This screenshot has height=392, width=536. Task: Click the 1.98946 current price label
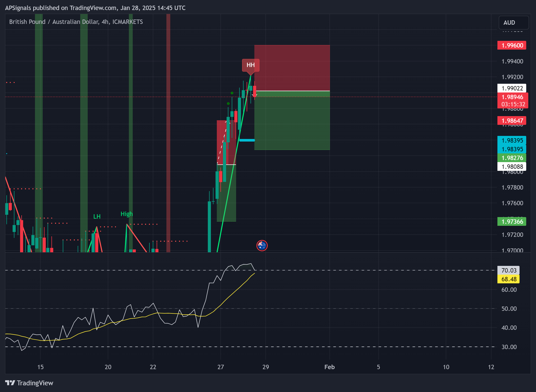tap(512, 97)
